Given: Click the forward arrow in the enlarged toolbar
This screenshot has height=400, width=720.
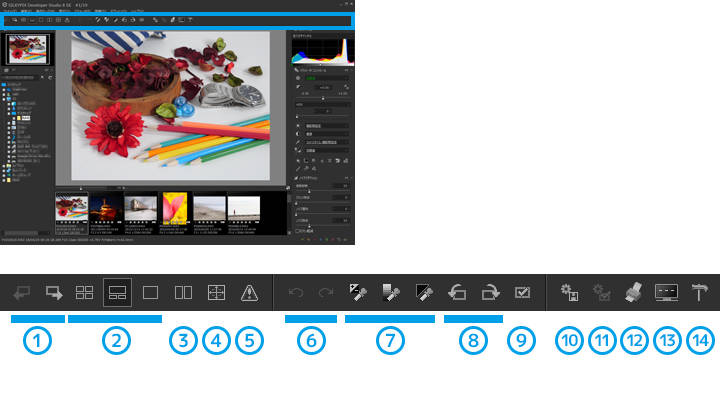Looking at the screenshot, I should [x=53, y=293].
